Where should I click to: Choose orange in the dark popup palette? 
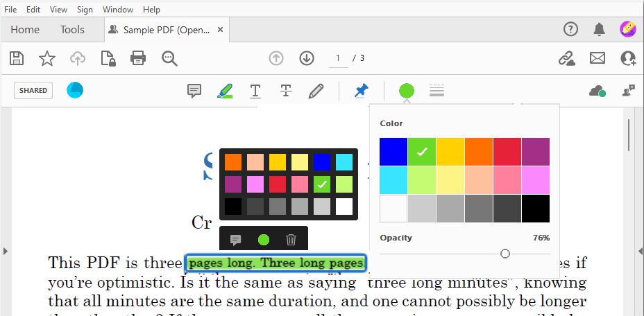pyautogui.click(x=233, y=162)
